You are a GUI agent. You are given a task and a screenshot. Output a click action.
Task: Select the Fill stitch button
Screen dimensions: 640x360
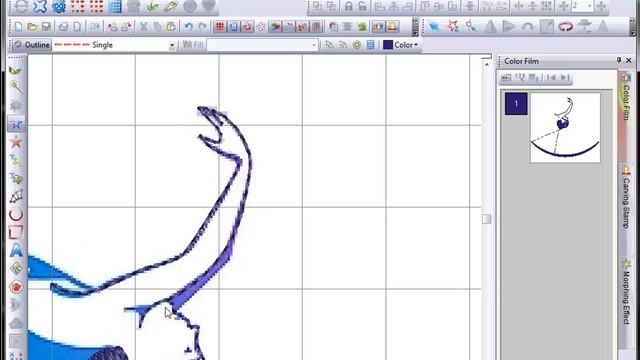(x=193, y=45)
